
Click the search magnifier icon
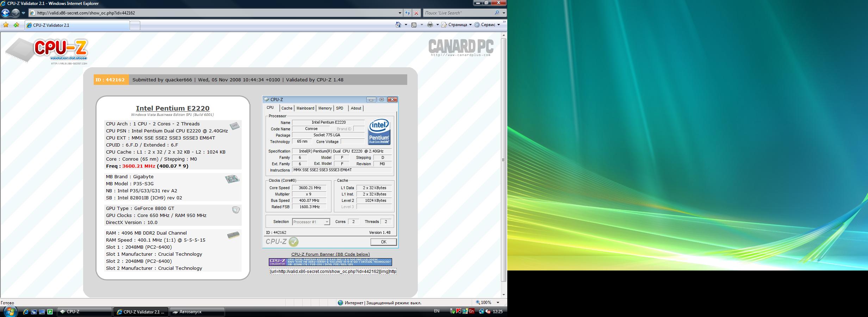(x=497, y=13)
